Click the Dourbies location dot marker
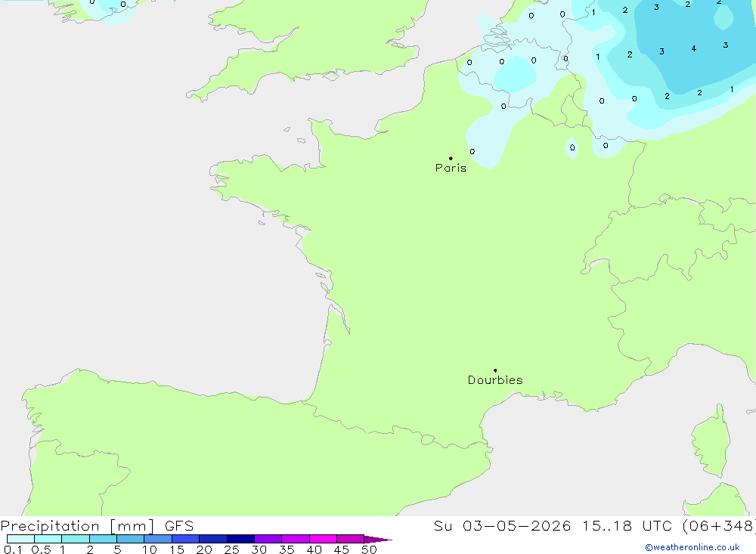Screen dimensions: 756x554 [495, 370]
